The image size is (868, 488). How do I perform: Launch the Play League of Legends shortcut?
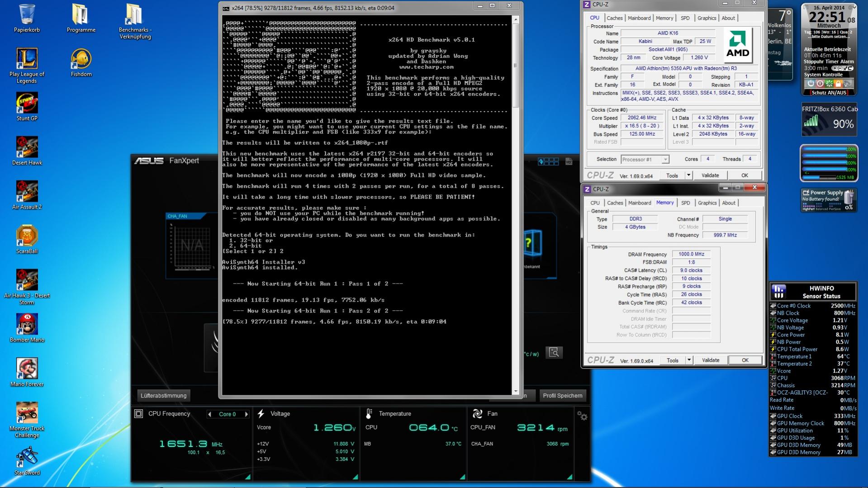click(x=27, y=66)
